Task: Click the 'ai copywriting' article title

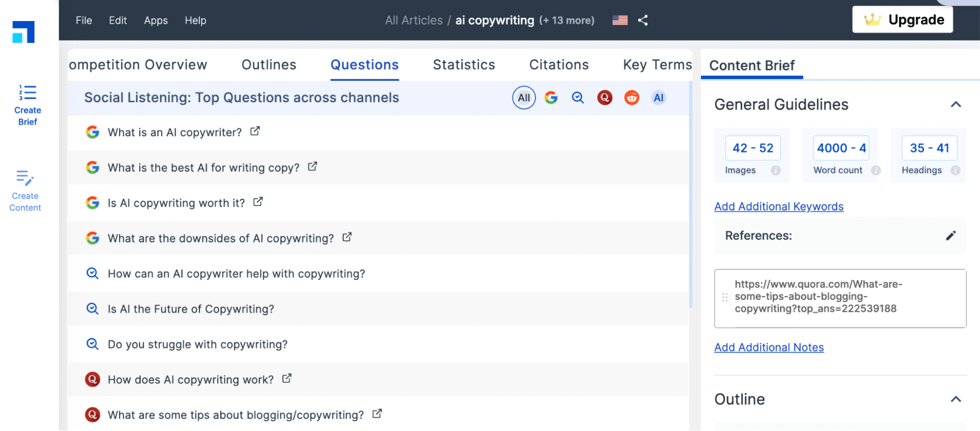Action: (x=495, y=21)
